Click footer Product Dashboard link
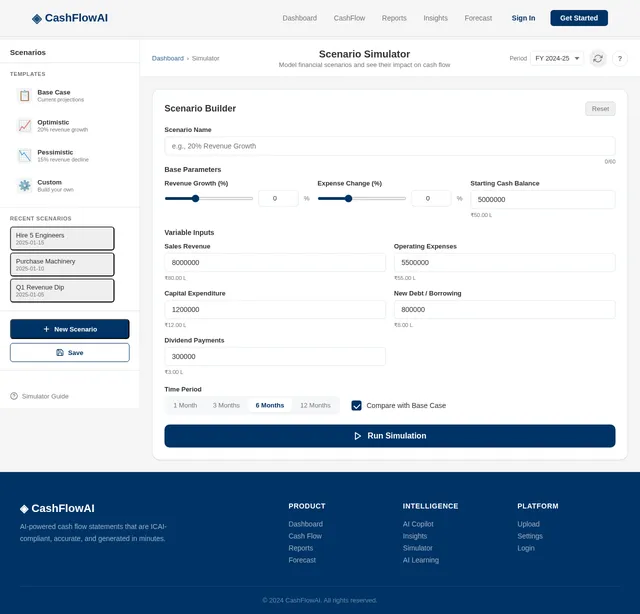 pos(305,524)
